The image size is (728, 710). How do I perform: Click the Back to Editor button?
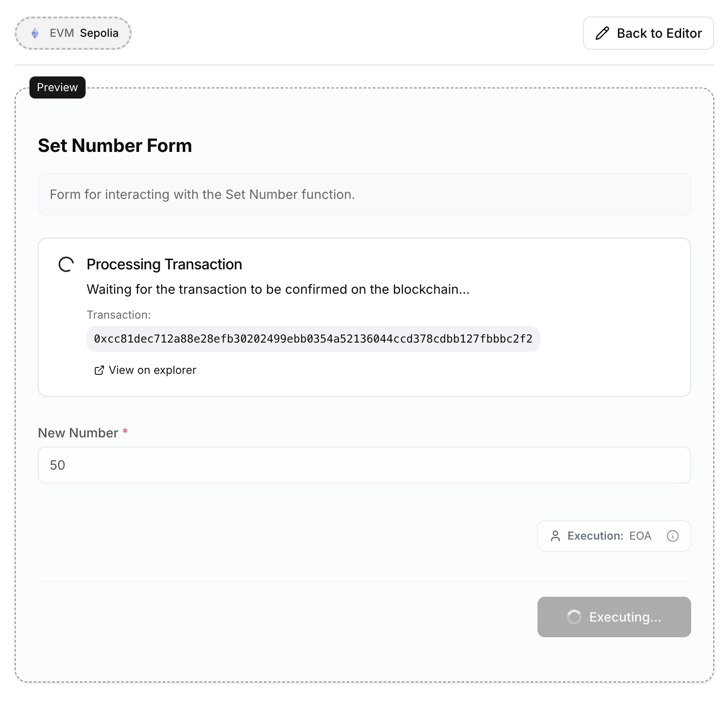[648, 33]
